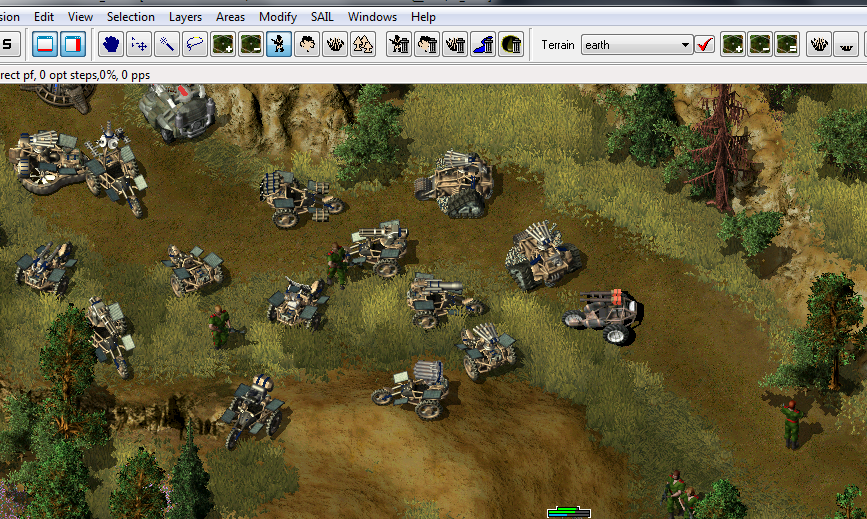Screen dimensions: 867x519
Task: Click hex minus icon in the terrain group
Action: (760, 44)
